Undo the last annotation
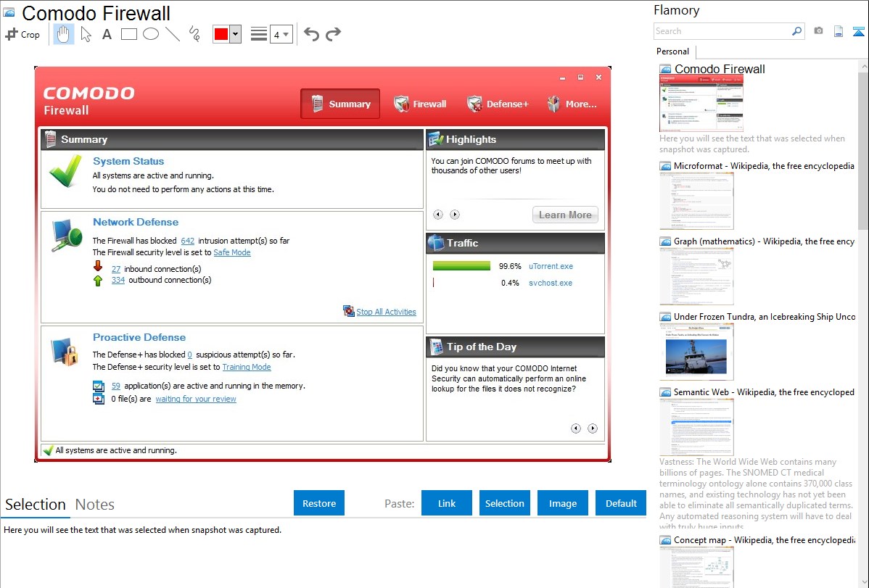 coord(311,34)
